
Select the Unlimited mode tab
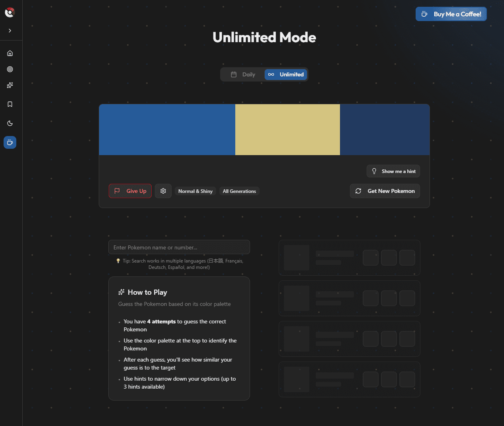[286, 74]
